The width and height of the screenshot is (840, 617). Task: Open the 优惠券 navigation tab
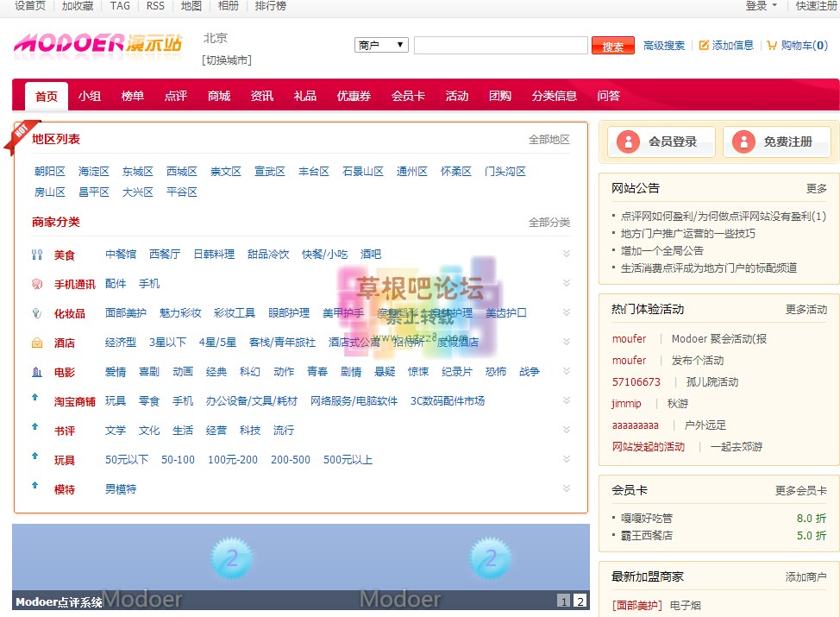354,96
